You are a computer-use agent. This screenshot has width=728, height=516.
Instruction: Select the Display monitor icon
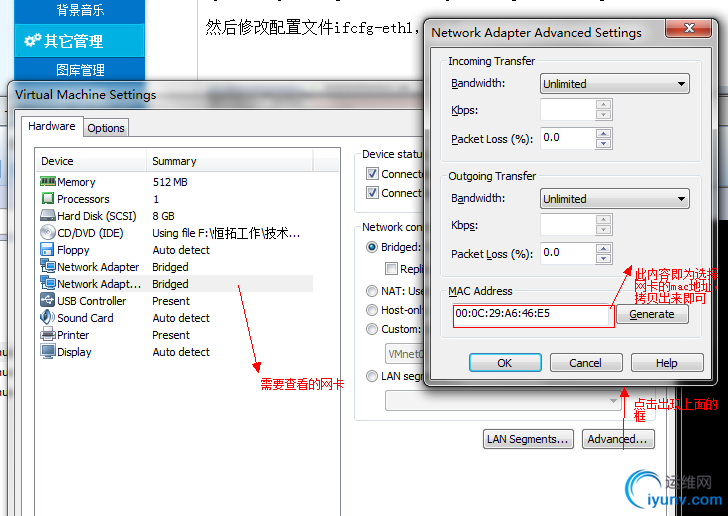(x=47, y=352)
